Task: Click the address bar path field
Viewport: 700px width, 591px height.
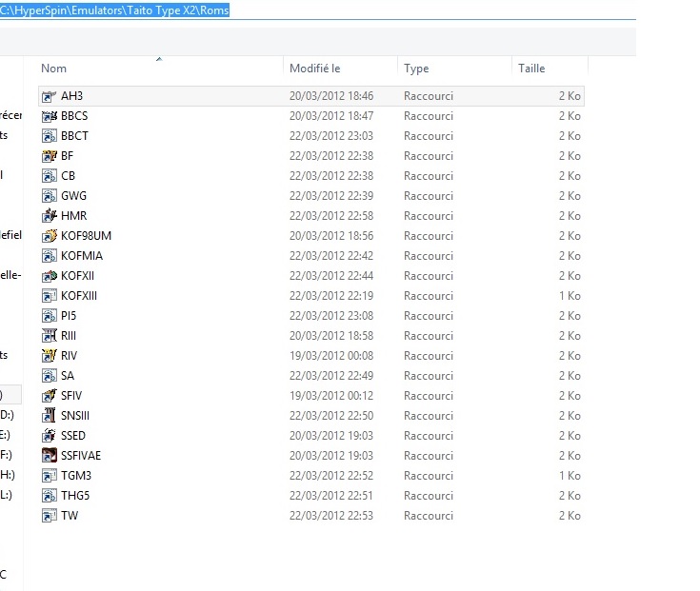Action: tap(318, 10)
